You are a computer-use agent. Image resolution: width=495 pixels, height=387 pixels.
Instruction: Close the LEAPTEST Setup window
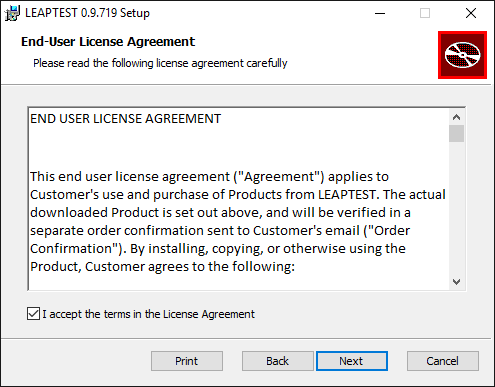click(x=471, y=13)
